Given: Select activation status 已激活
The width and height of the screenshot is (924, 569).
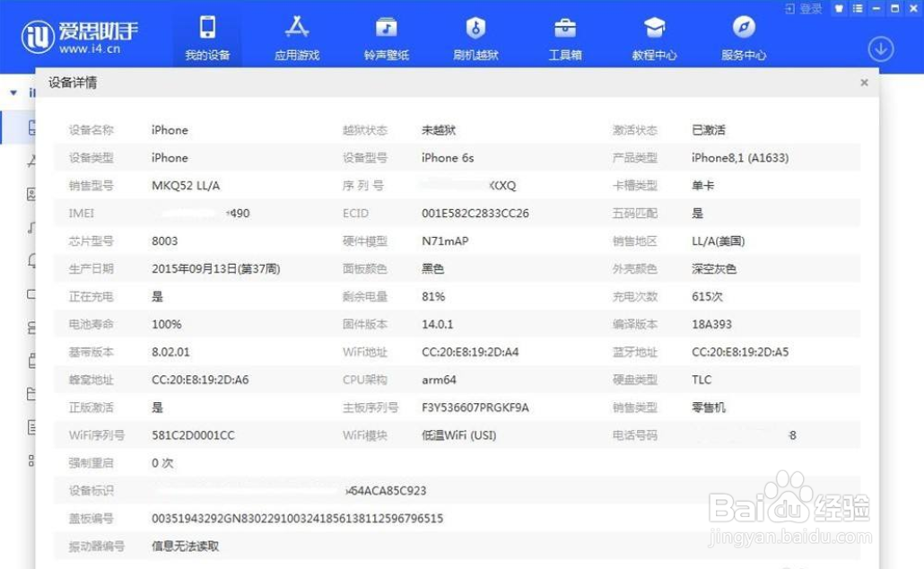Looking at the screenshot, I should pyautogui.click(x=709, y=130).
